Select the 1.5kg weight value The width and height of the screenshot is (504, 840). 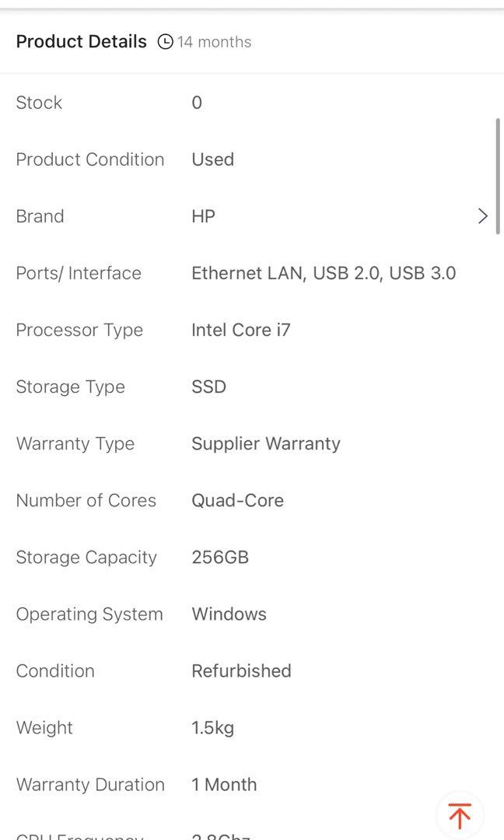(x=211, y=727)
